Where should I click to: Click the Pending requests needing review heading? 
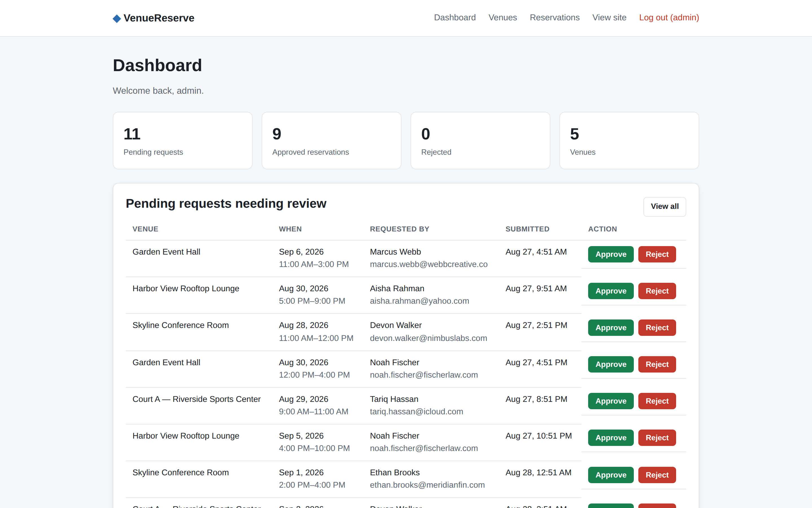(226, 203)
